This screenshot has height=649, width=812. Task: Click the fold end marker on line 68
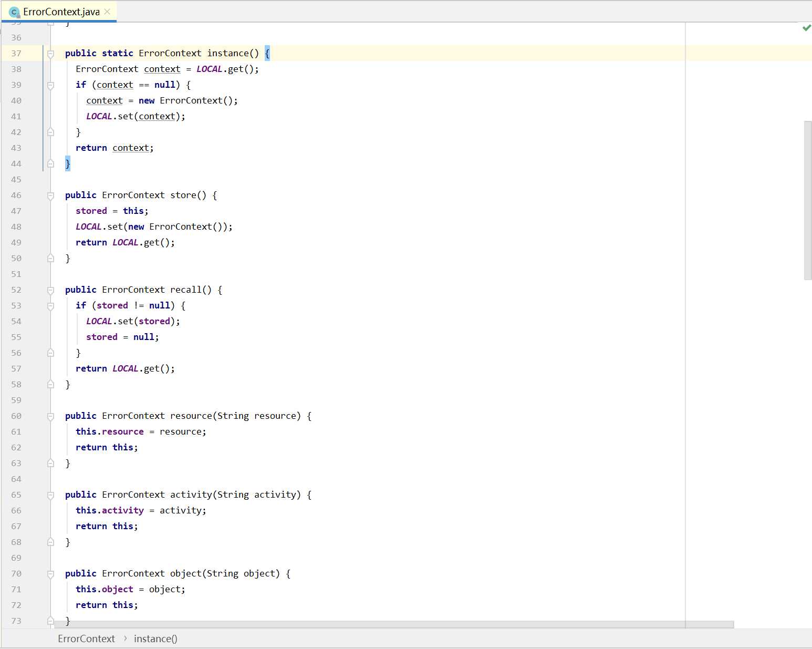pyautogui.click(x=51, y=542)
